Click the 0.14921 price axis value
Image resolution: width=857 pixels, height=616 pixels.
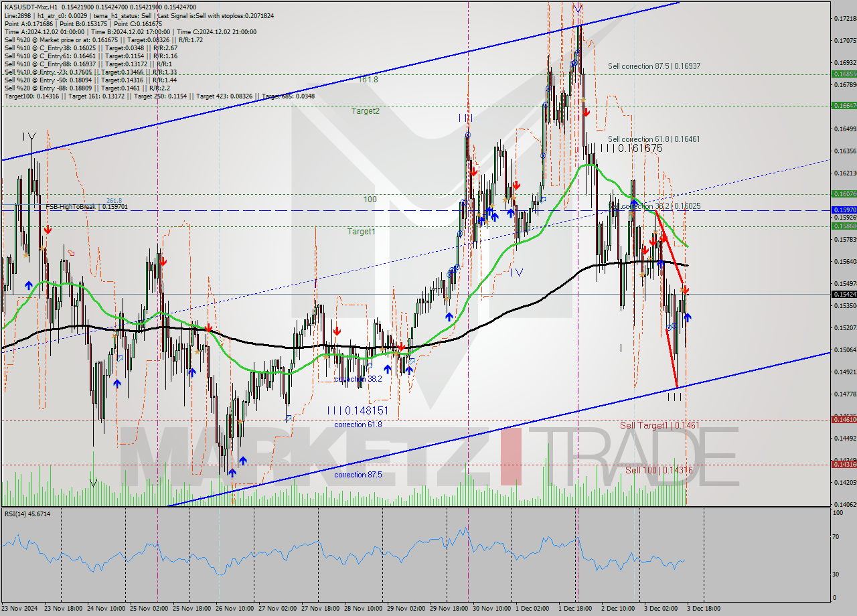coord(845,372)
